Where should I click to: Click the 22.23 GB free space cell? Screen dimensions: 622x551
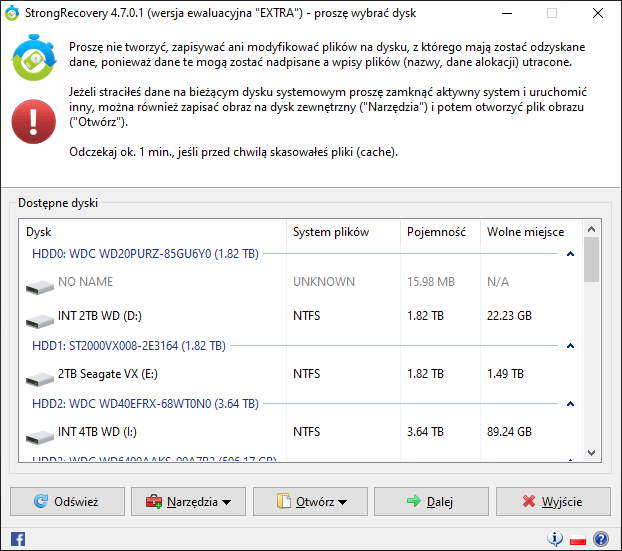click(x=509, y=316)
